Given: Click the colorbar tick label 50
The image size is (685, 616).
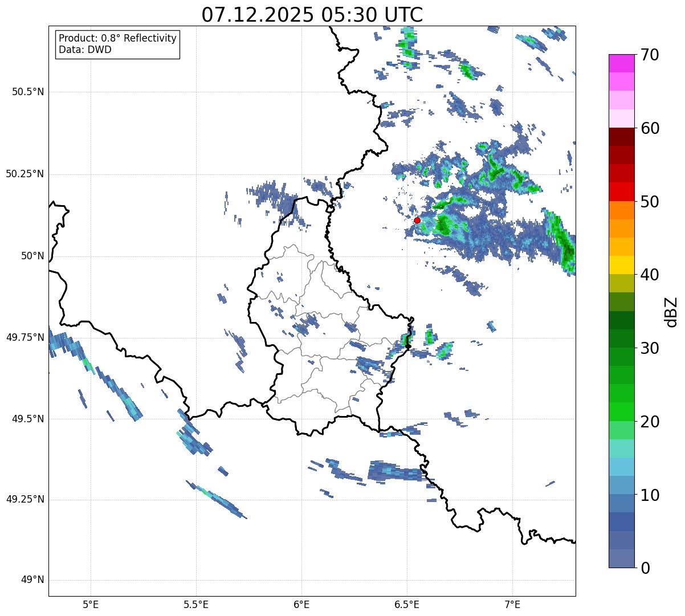Looking at the screenshot, I should [650, 202].
